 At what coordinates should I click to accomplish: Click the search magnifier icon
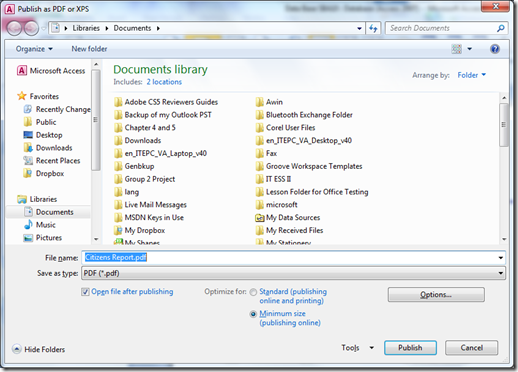coord(500,28)
